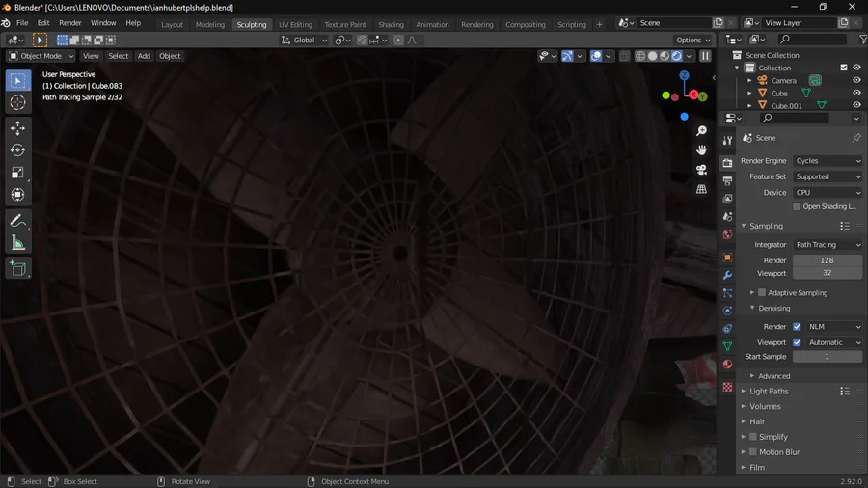868x488 pixels.
Task: Toggle the viewport overlays button
Action: click(596, 56)
